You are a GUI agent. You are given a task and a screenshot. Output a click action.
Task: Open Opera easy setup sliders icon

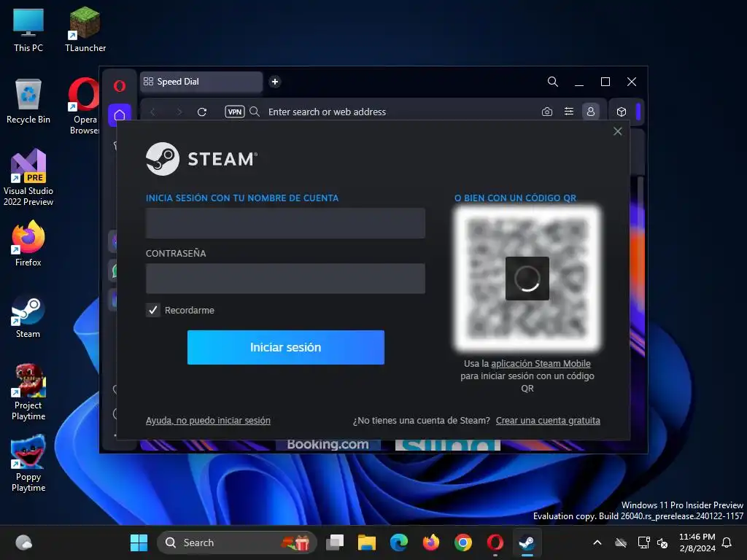point(569,112)
